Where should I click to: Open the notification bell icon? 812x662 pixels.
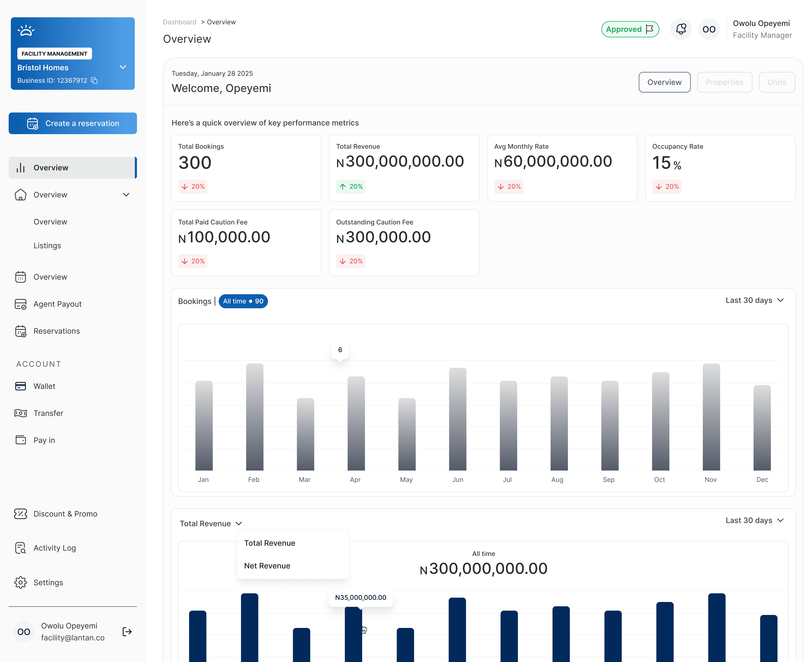(681, 29)
